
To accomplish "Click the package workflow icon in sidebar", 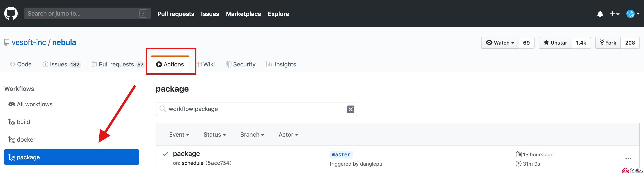I will coord(12,157).
